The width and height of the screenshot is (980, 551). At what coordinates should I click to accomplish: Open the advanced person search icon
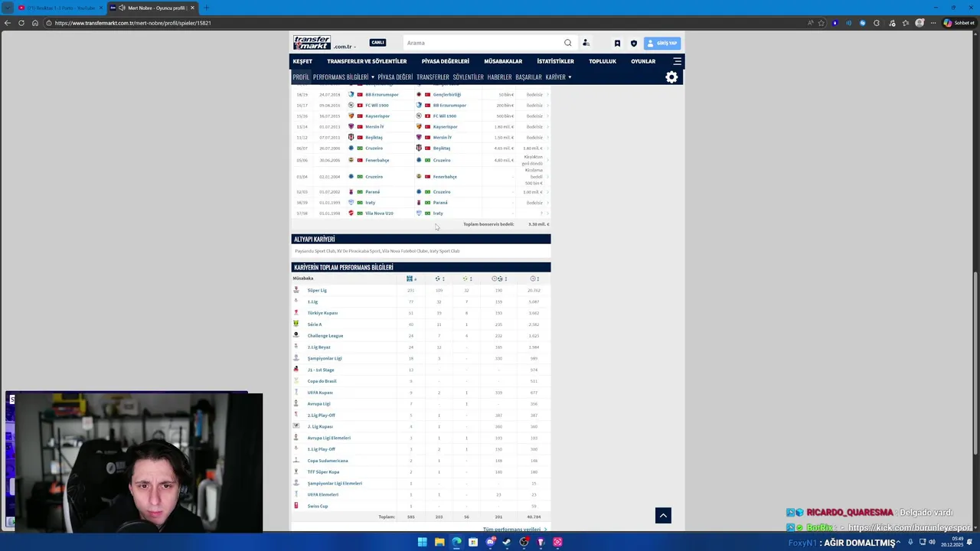coord(586,43)
